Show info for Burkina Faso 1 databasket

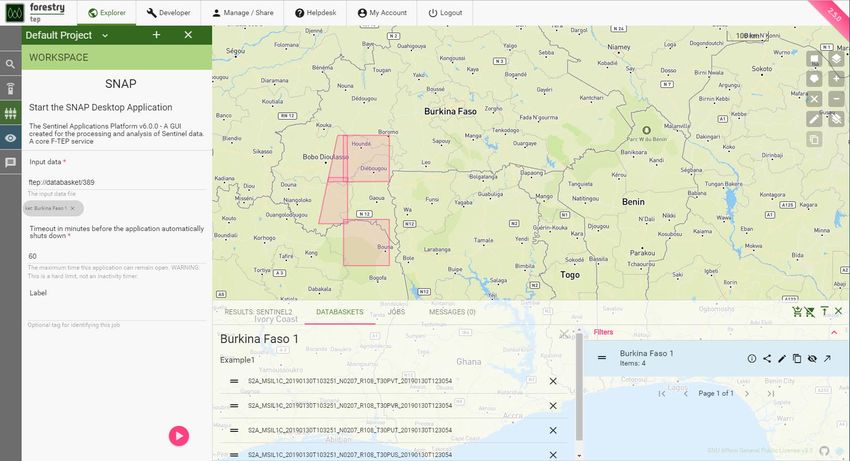pyautogui.click(x=752, y=358)
